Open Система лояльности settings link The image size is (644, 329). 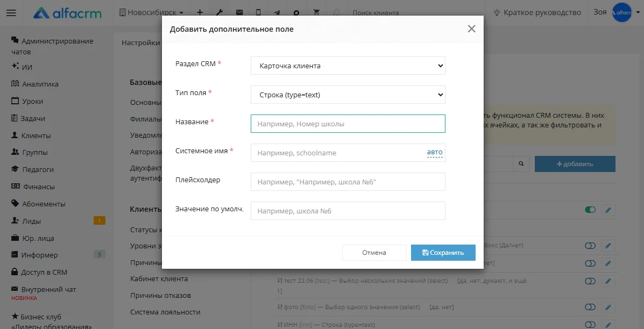[165, 312]
